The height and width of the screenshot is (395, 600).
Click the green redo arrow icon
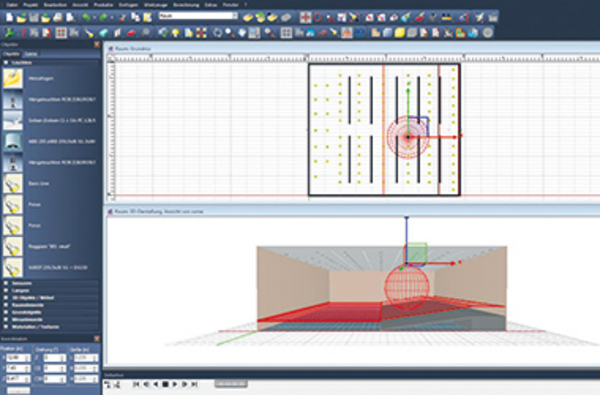(103, 17)
